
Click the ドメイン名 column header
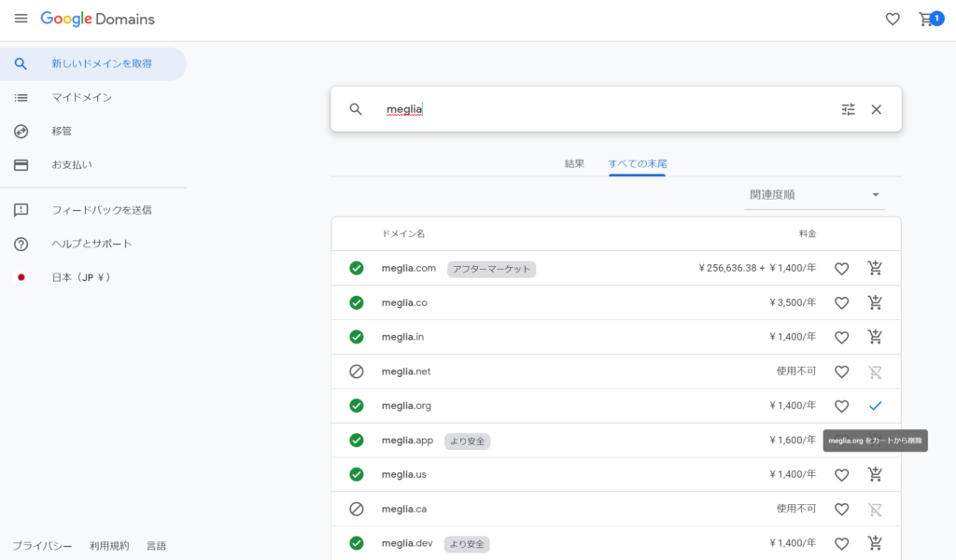coord(403,233)
